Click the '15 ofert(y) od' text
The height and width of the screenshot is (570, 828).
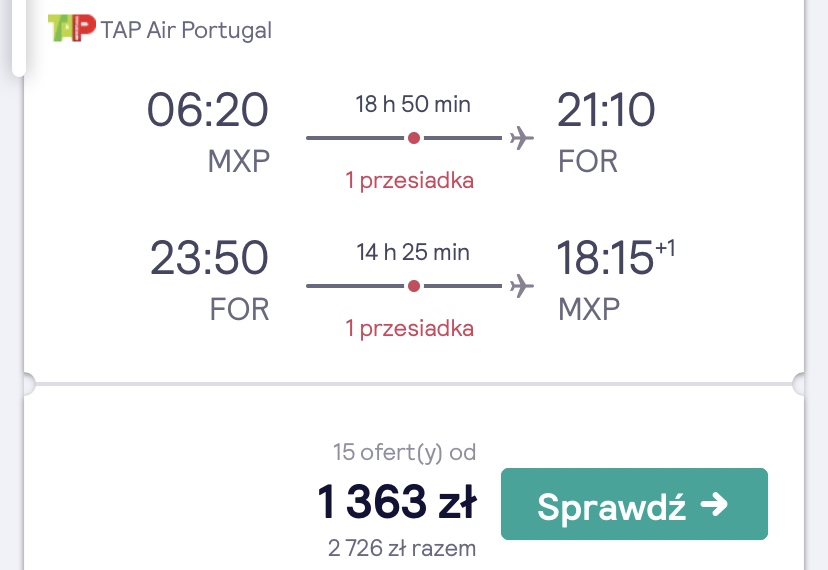404,453
